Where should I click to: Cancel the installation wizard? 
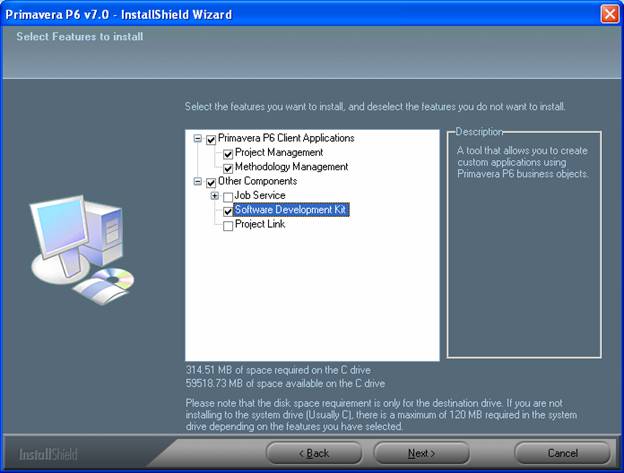pyautogui.click(x=562, y=453)
